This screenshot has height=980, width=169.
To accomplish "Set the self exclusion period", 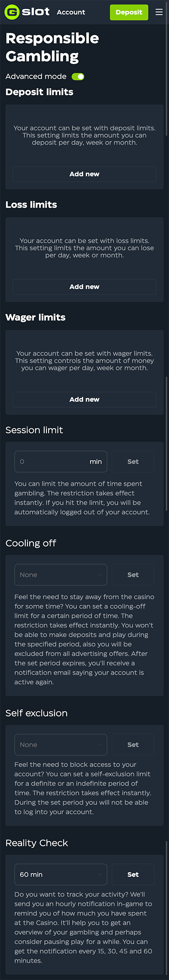I will click(x=133, y=745).
